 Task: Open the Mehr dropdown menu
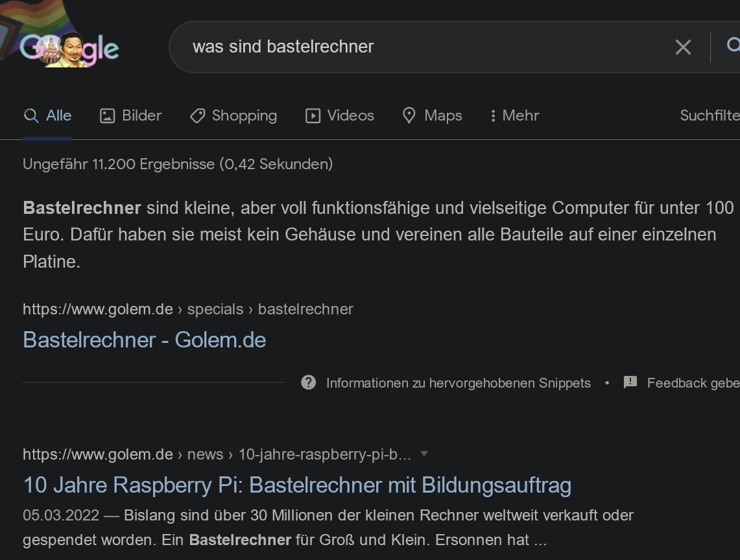[514, 115]
